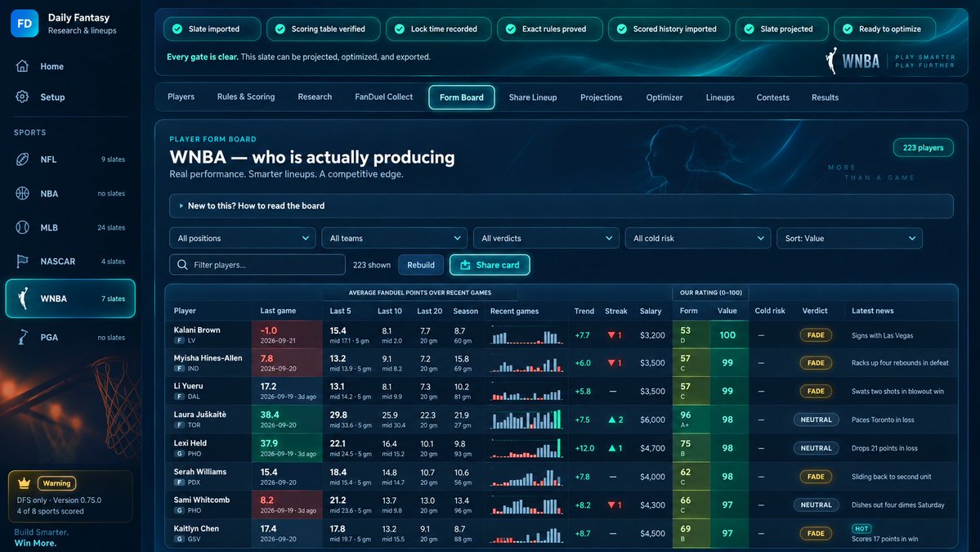Click Li Yueru's $3,500 salary
This screenshot has height=552, width=980.
pyautogui.click(x=652, y=392)
